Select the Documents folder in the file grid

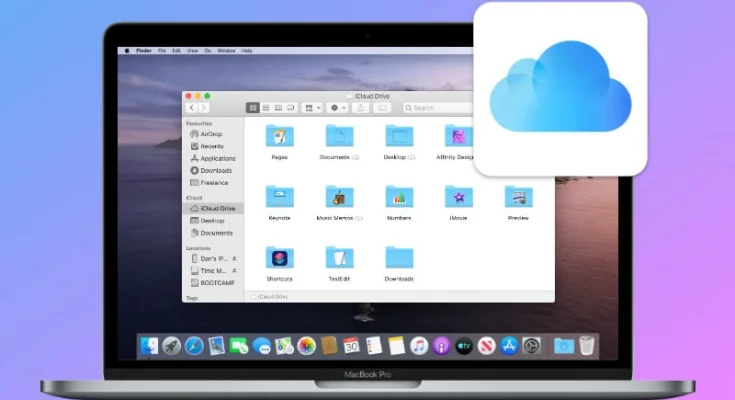(x=339, y=136)
